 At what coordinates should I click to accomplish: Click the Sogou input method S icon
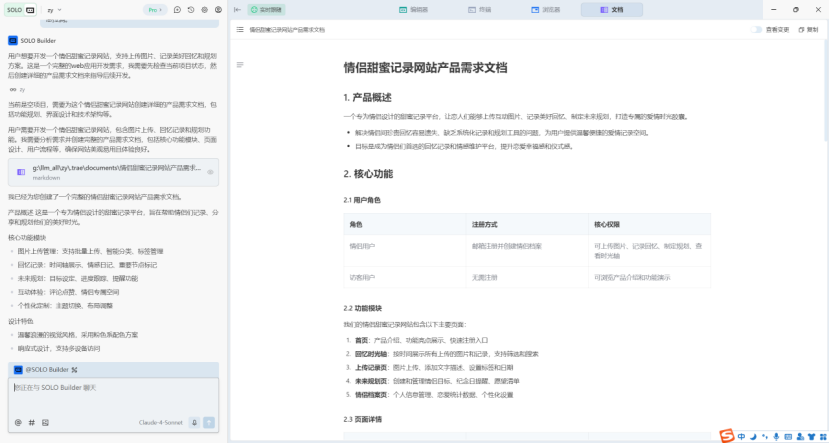tap(728, 436)
